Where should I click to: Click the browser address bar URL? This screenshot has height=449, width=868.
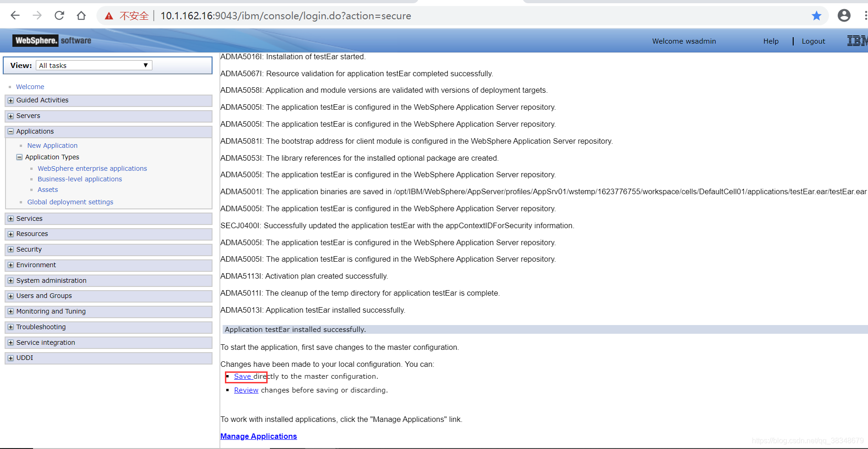coord(286,16)
